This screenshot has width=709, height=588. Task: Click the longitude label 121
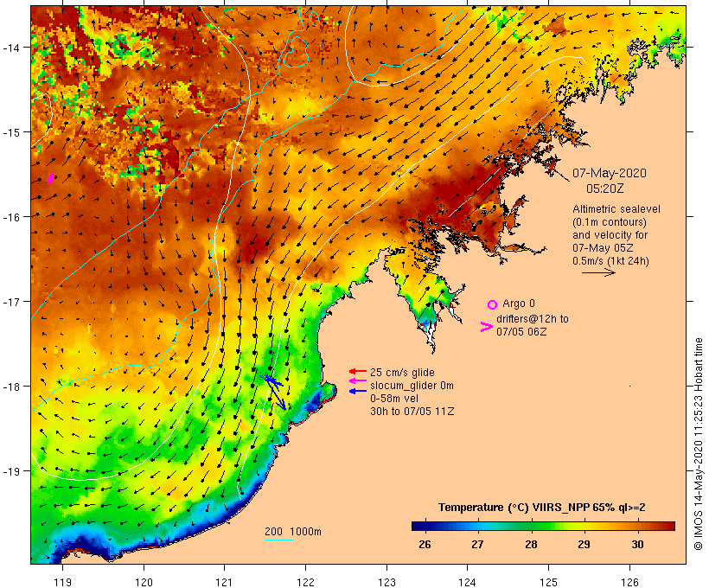(224, 582)
